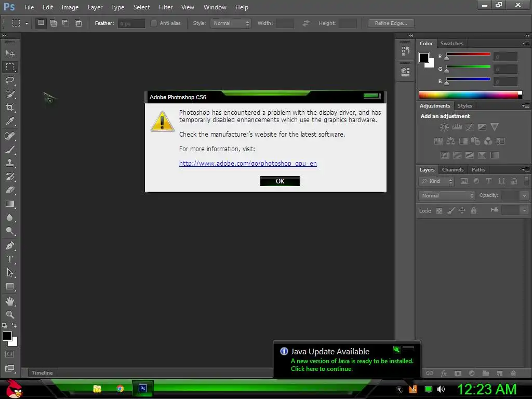
Task: Open the Properties panel icon
Action: tap(405, 72)
